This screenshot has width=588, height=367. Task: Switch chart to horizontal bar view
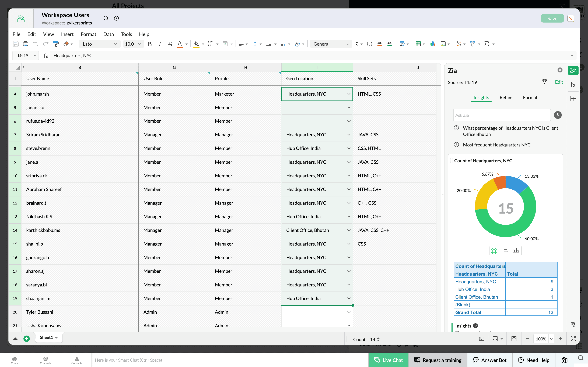[505, 251]
